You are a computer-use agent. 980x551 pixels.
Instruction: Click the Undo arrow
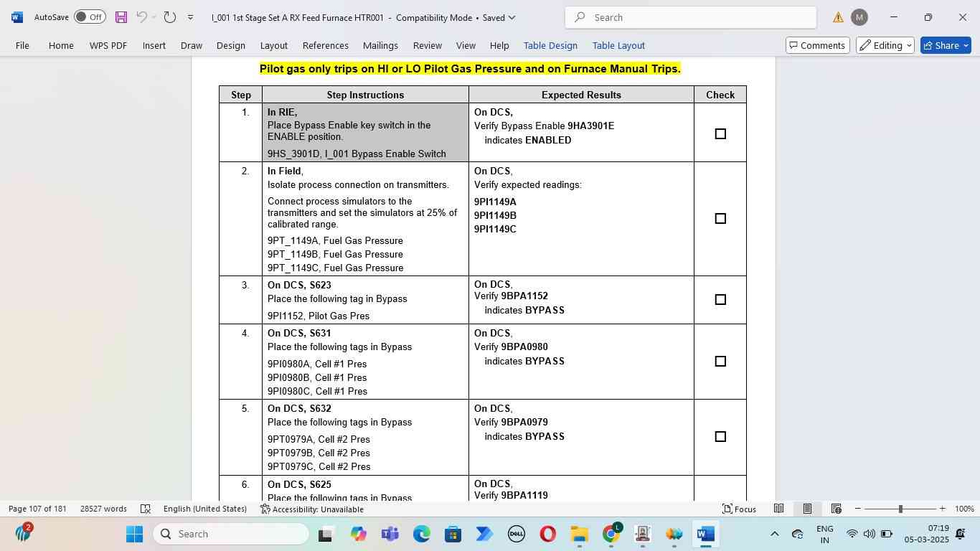pos(141,17)
